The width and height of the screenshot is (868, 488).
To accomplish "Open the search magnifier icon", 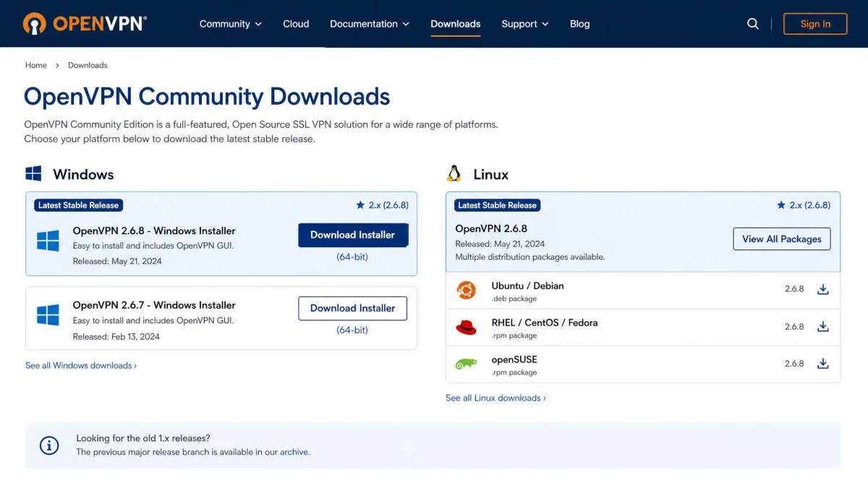I will [753, 24].
